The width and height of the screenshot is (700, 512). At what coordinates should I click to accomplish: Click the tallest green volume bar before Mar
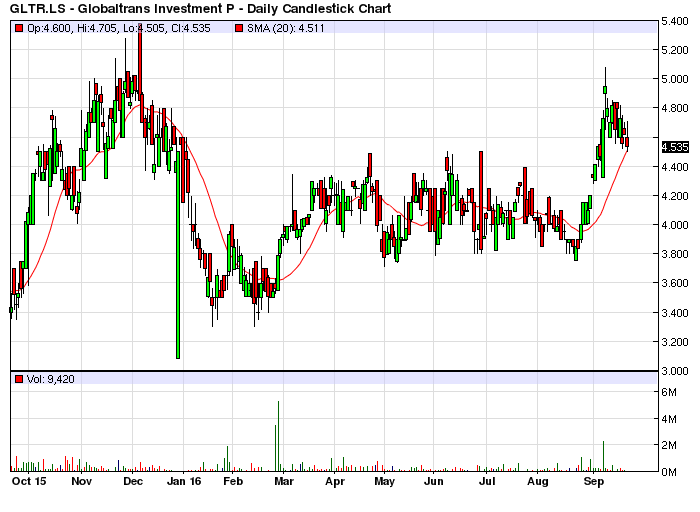[278, 436]
